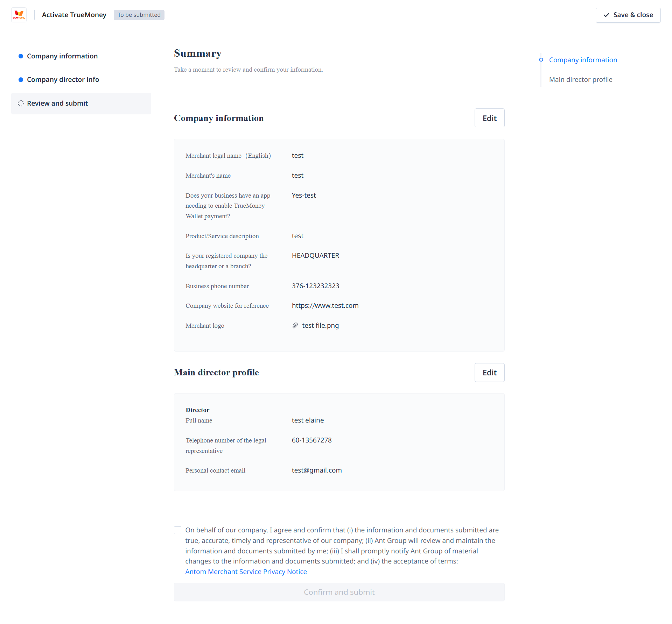The height and width of the screenshot is (624, 672).
Task: Click the paperclip attachment icon
Action: (295, 326)
